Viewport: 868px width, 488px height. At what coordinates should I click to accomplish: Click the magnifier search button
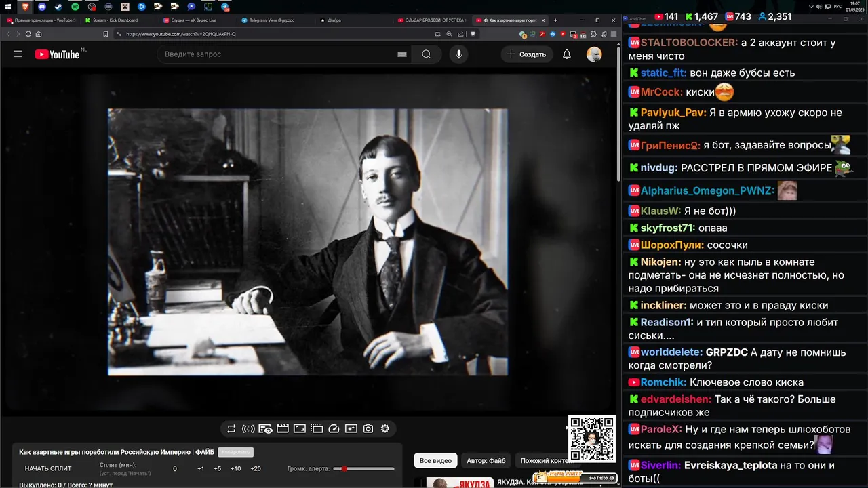(426, 54)
